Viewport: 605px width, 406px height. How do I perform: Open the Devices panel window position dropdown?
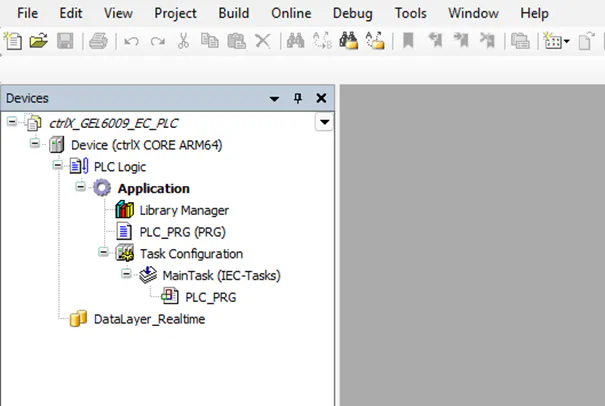pyautogui.click(x=275, y=98)
